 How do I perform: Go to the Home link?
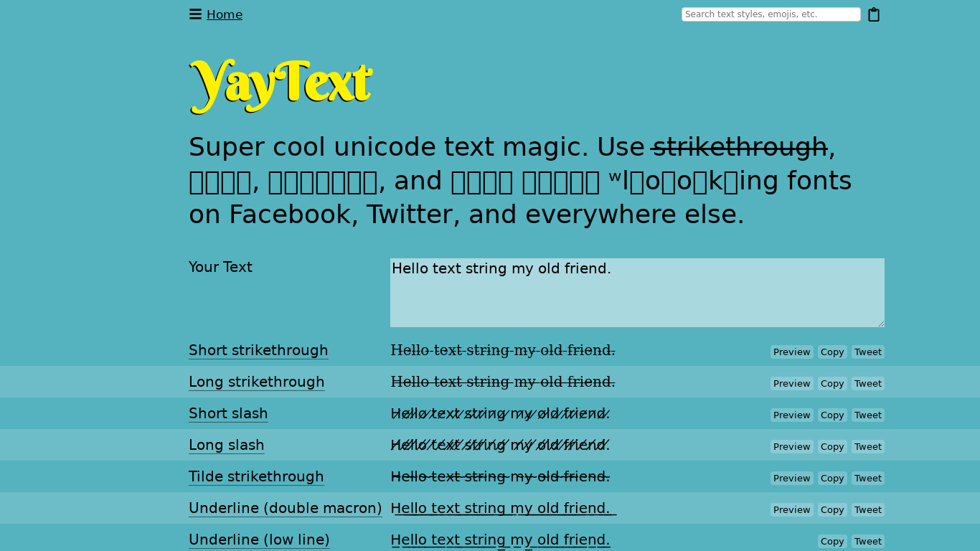[225, 14]
